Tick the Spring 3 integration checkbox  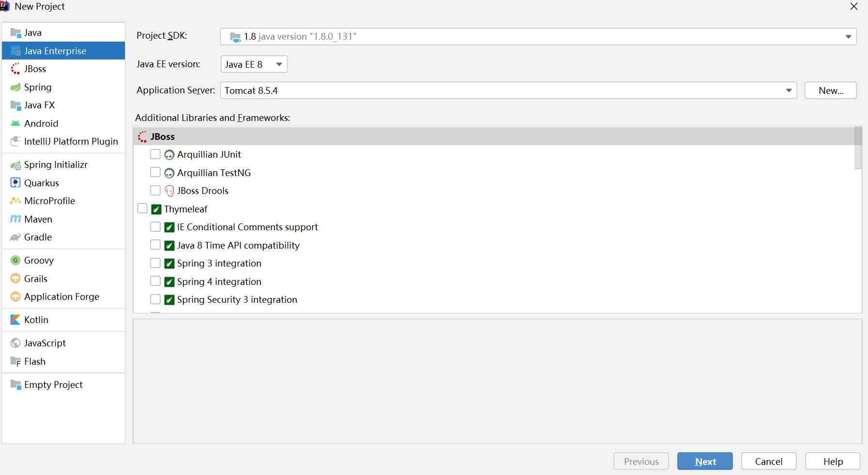[155, 263]
